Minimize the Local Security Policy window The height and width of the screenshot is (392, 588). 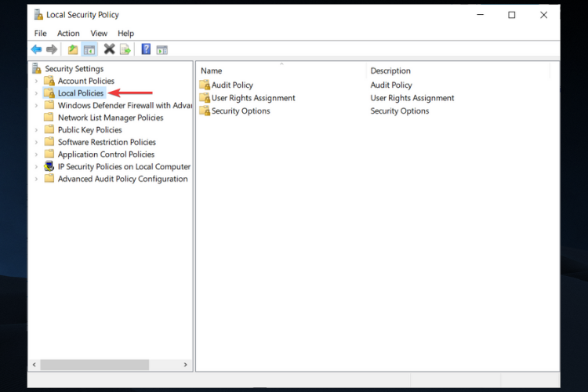point(481,15)
